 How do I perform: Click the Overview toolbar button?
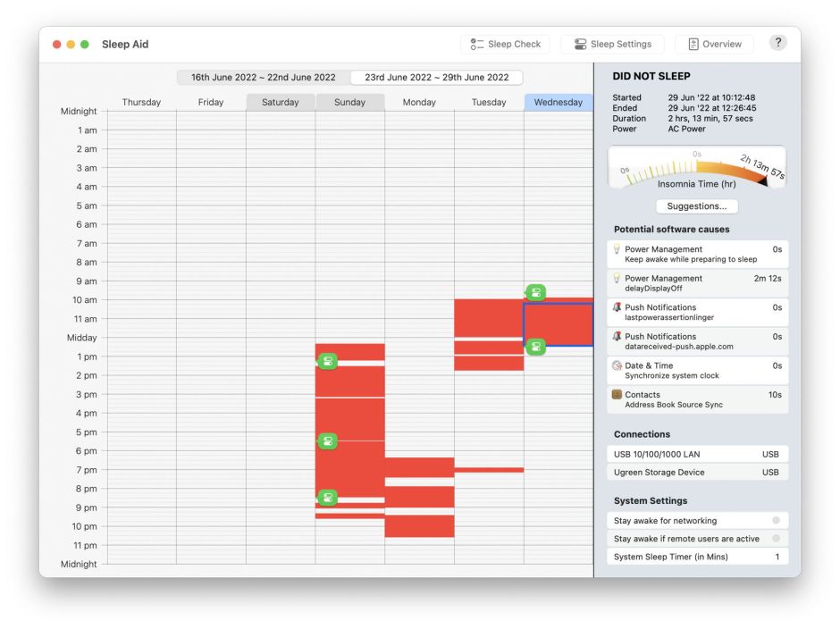(714, 44)
